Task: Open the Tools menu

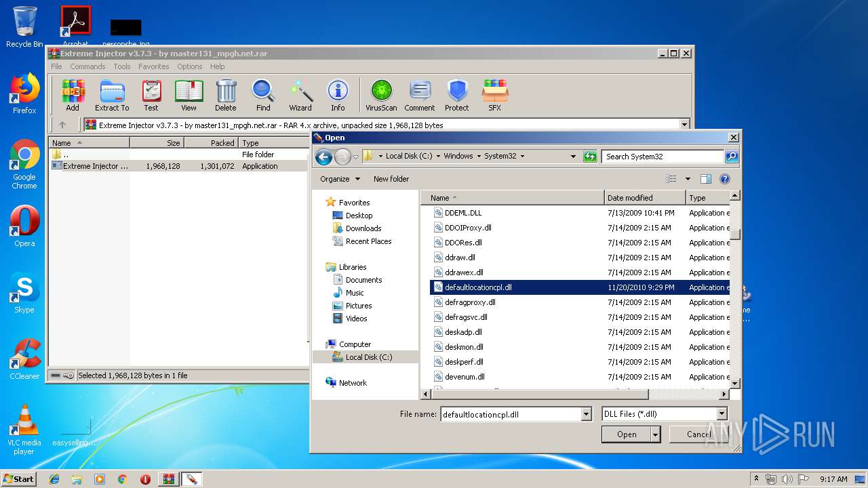Action: (x=122, y=66)
